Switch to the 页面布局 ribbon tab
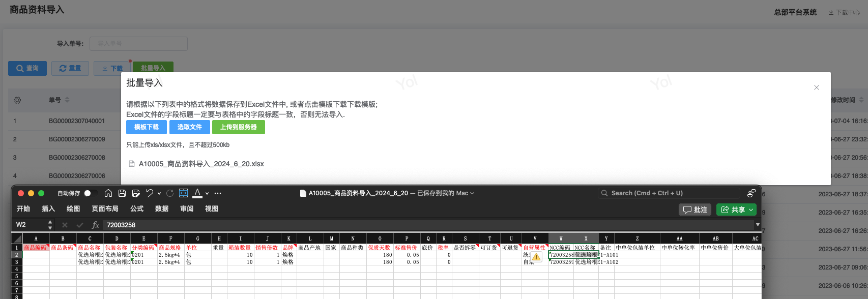 click(x=105, y=209)
